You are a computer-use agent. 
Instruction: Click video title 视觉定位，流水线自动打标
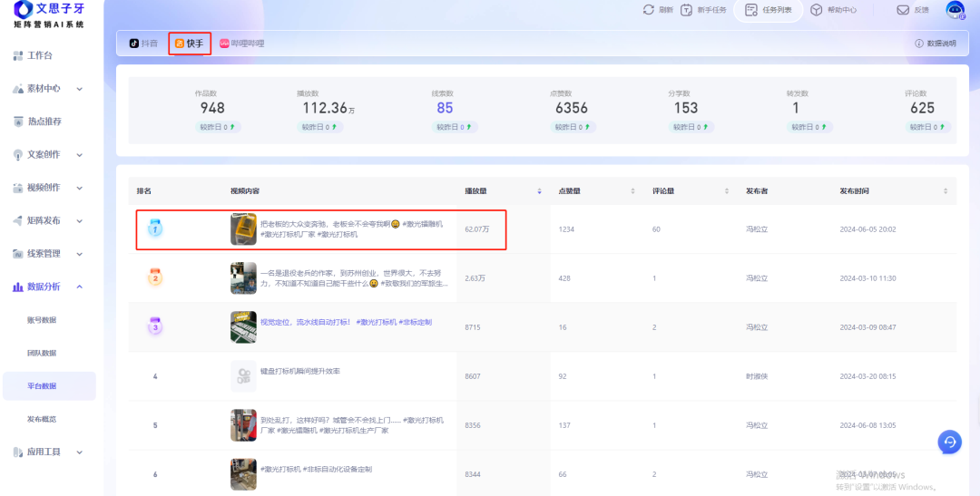pos(306,322)
